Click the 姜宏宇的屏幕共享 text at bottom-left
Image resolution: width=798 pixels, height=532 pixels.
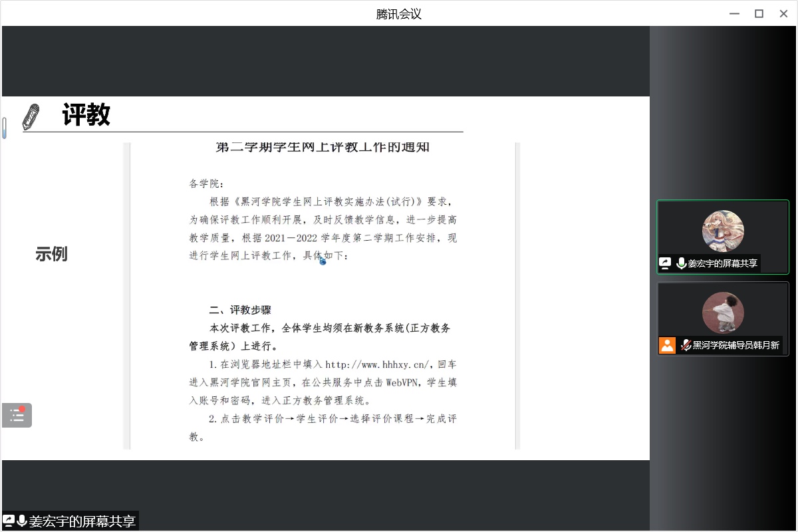tap(82, 521)
